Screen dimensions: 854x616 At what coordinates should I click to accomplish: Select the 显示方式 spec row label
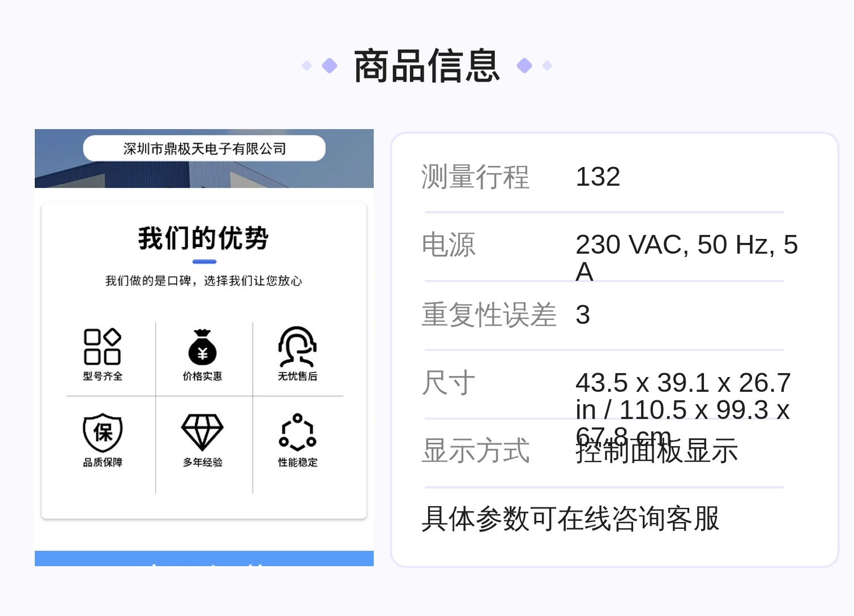476,451
